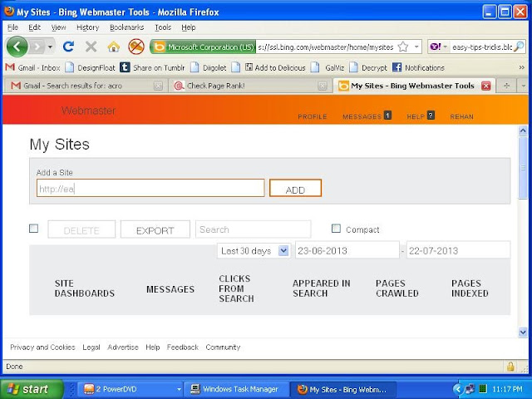Screen dimensions: 532x399
Task: Open the Feedback footer link
Action: (183, 347)
